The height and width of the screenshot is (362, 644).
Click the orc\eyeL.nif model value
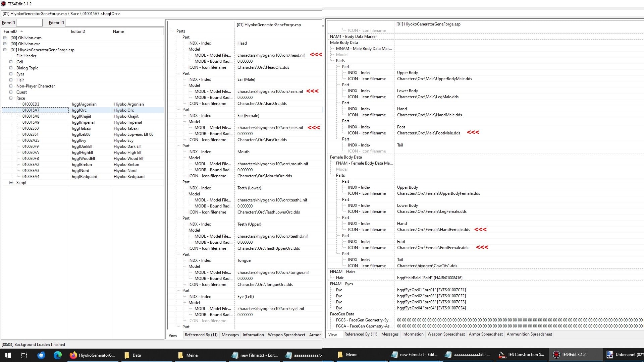pos(271,309)
